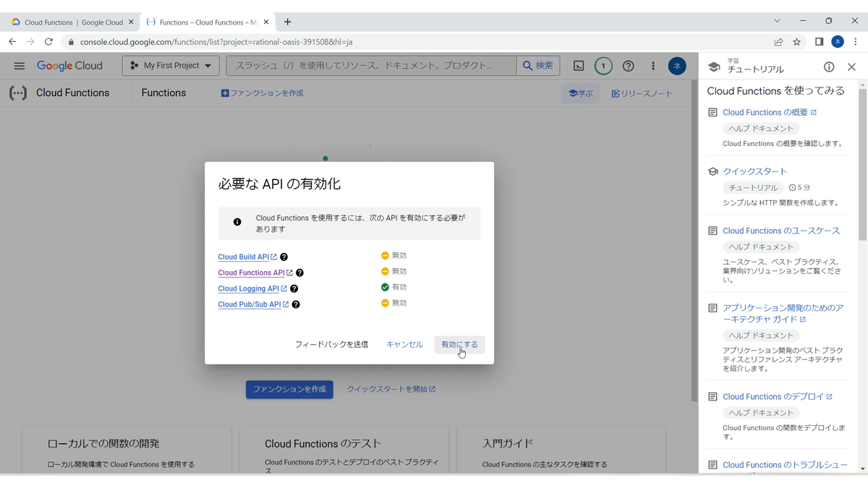
Task: Open the notifications badge showing 1
Action: (603, 66)
